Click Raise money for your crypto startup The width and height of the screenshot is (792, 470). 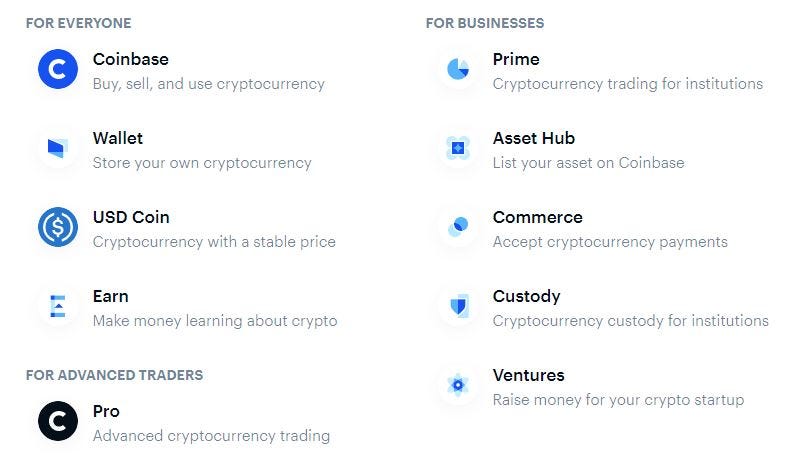[x=618, y=400]
